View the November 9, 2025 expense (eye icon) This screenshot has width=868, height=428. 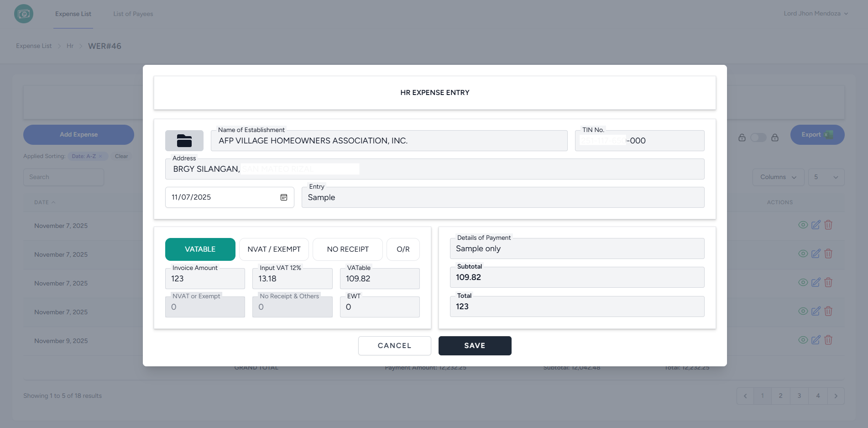803,340
